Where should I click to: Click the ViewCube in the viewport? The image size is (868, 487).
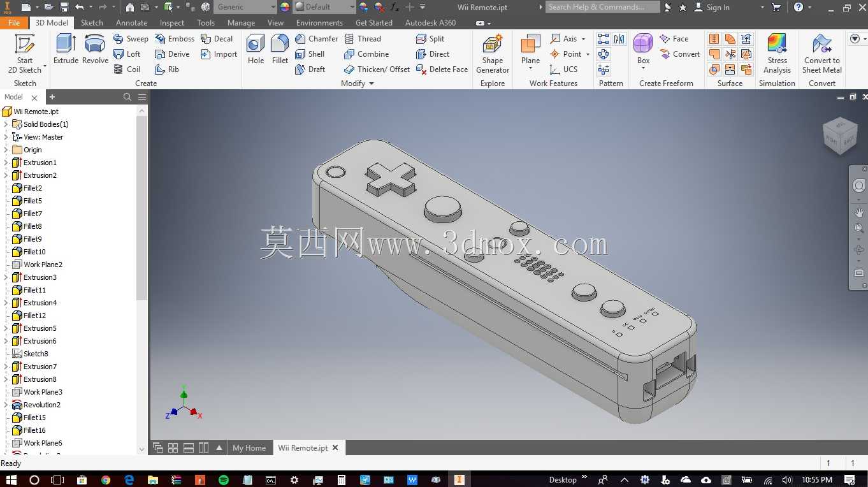click(840, 135)
